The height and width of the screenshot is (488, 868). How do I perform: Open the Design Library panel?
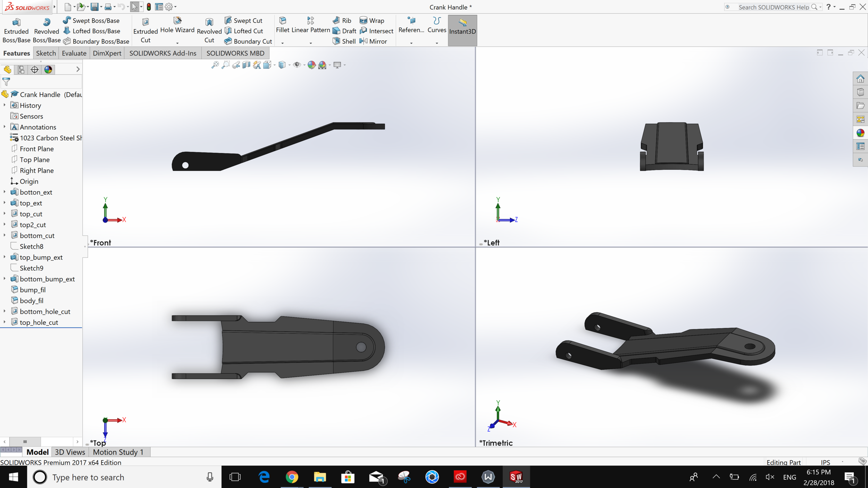pyautogui.click(x=860, y=91)
